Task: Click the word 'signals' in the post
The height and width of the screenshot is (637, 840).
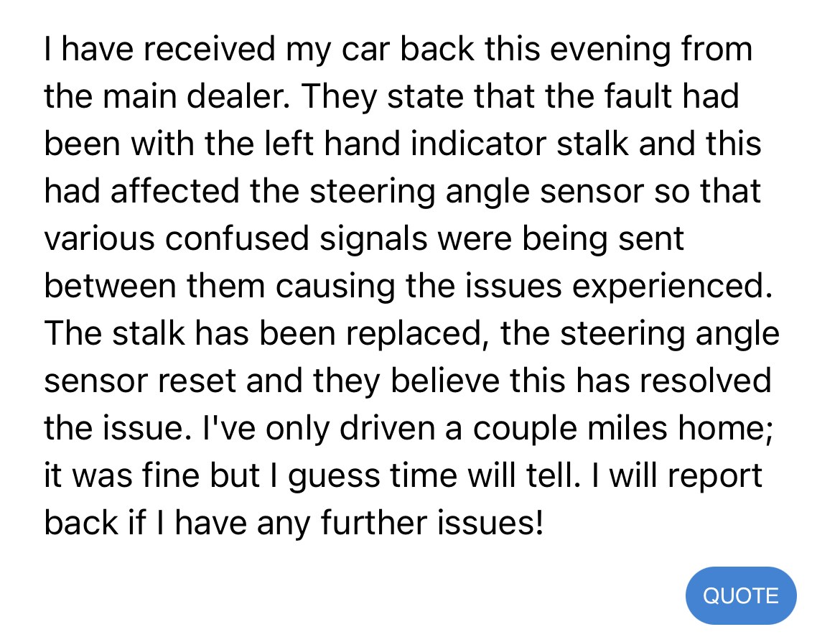Action: point(373,240)
